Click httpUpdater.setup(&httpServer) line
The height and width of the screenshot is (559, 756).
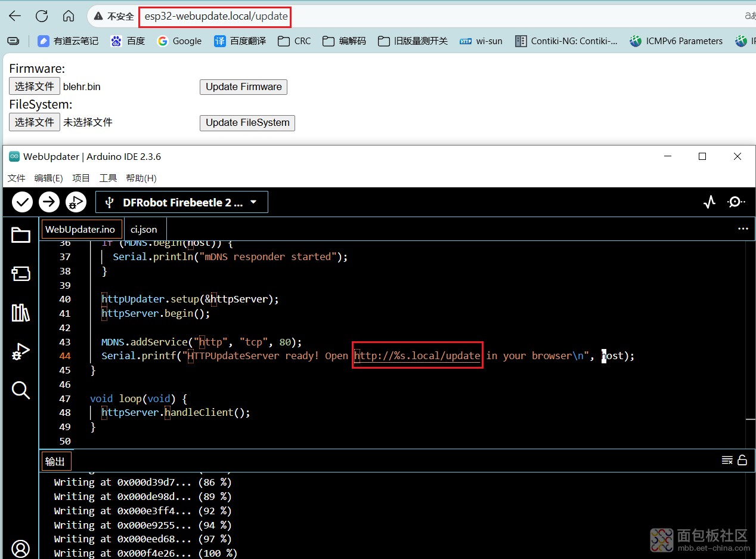click(190, 299)
